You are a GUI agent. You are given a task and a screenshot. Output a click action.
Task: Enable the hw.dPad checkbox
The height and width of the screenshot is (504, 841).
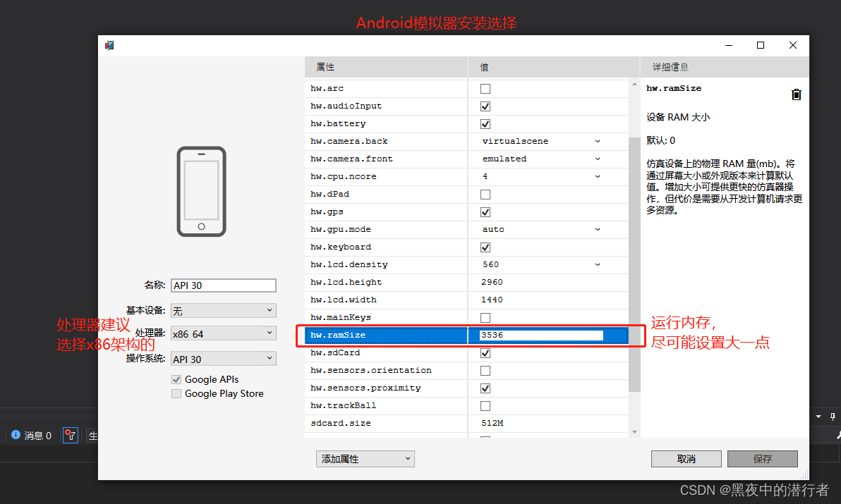[x=484, y=194]
